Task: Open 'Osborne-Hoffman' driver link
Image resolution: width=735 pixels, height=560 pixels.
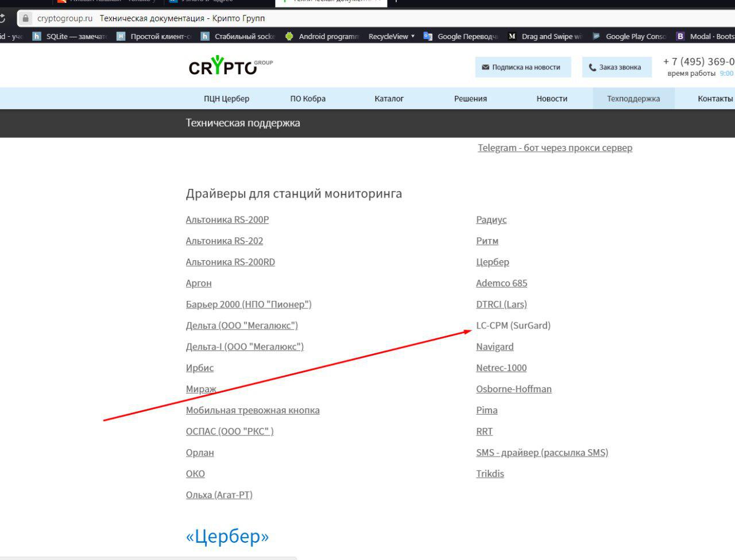Action: click(x=514, y=389)
